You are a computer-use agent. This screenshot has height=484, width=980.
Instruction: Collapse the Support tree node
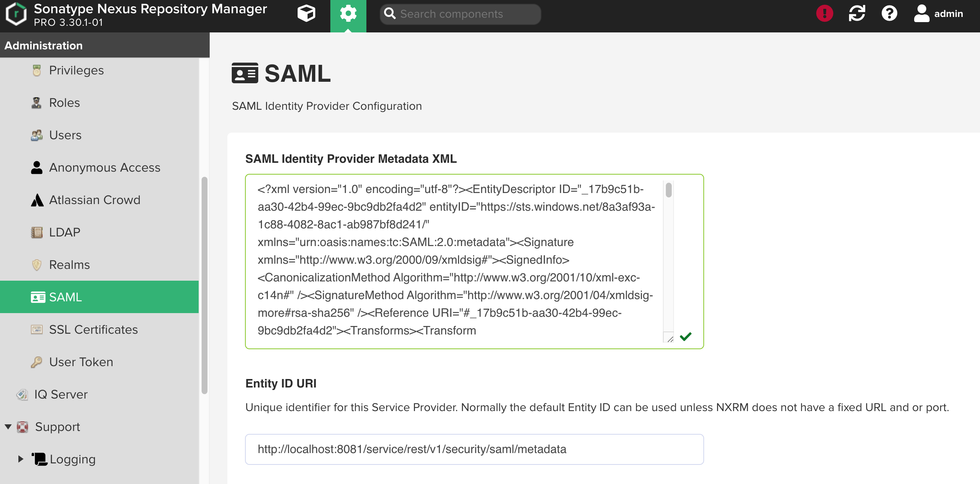pos(8,427)
